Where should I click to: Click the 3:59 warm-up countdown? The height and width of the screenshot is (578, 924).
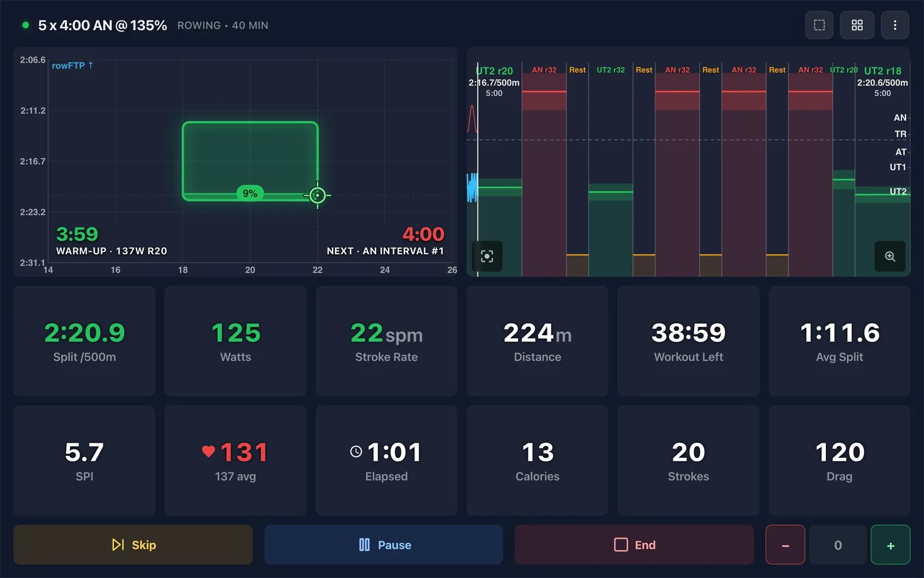[x=77, y=234]
